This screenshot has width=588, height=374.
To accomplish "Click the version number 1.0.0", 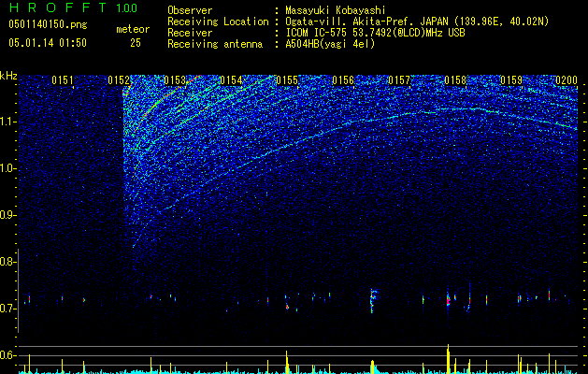I will [126, 7].
